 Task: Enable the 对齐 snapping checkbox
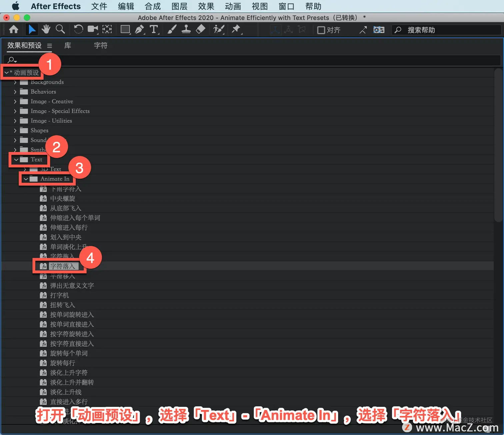(321, 30)
